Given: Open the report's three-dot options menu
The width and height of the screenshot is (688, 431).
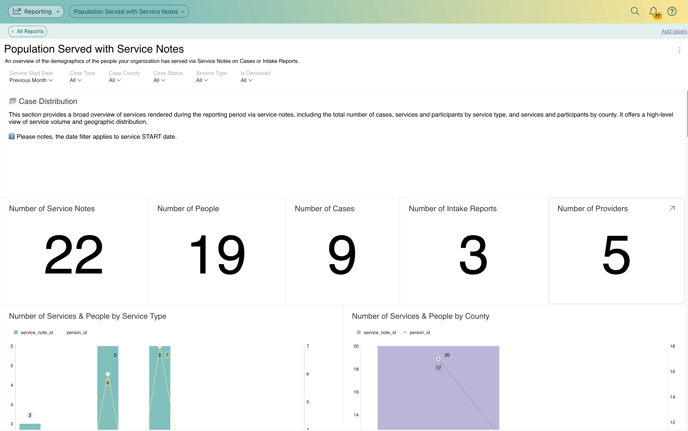Looking at the screenshot, I should (x=679, y=50).
